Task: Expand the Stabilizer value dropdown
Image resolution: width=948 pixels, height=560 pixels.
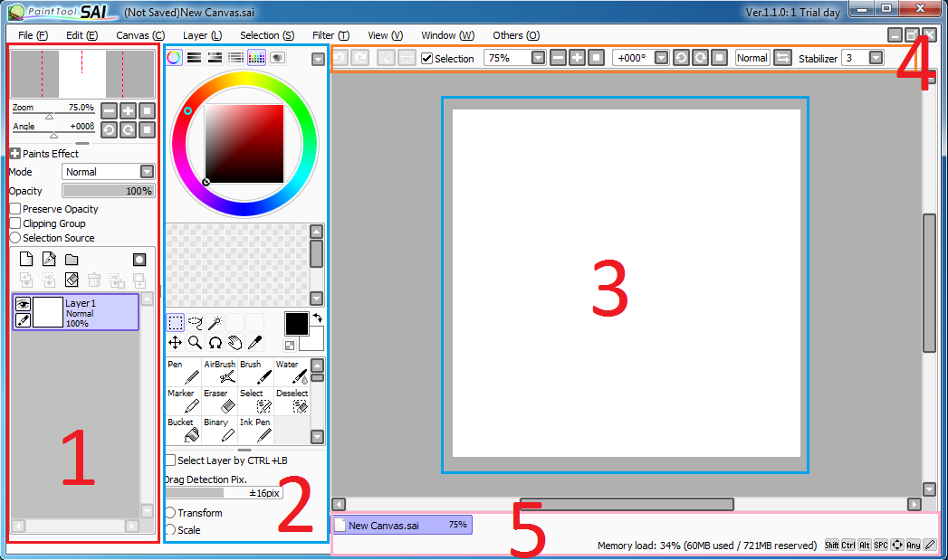Action: [876, 58]
